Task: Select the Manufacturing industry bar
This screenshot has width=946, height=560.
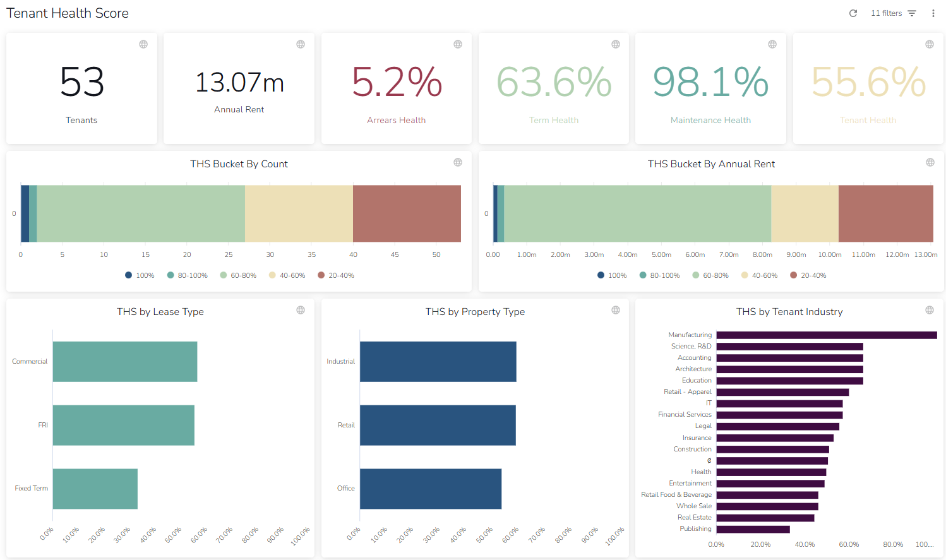Action: pyautogui.click(x=826, y=335)
